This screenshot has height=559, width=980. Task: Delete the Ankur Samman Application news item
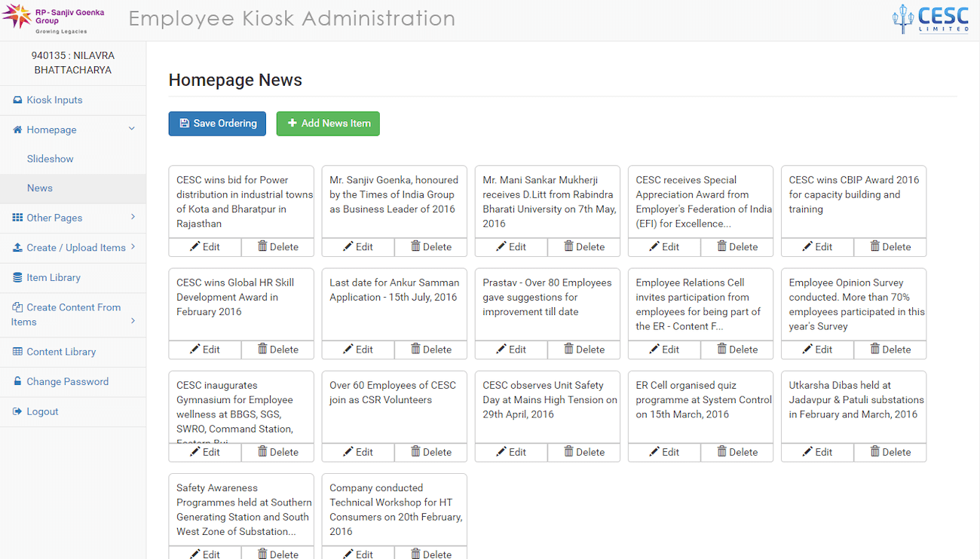430,350
